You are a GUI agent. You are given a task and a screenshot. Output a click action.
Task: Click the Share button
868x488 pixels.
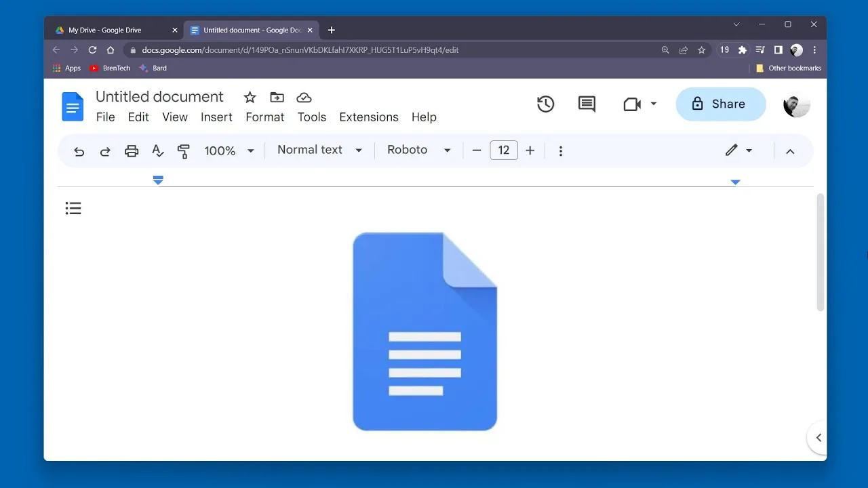[x=721, y=104]
